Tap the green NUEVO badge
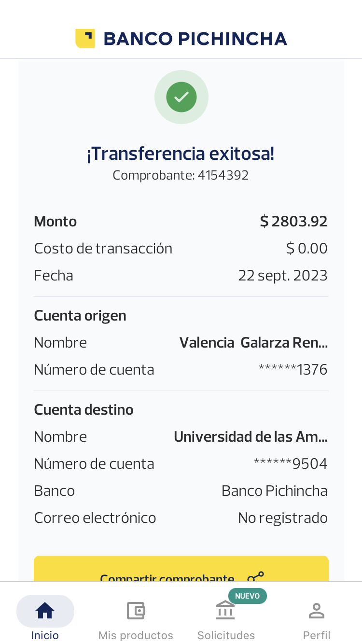 click(x=247, y=596)
